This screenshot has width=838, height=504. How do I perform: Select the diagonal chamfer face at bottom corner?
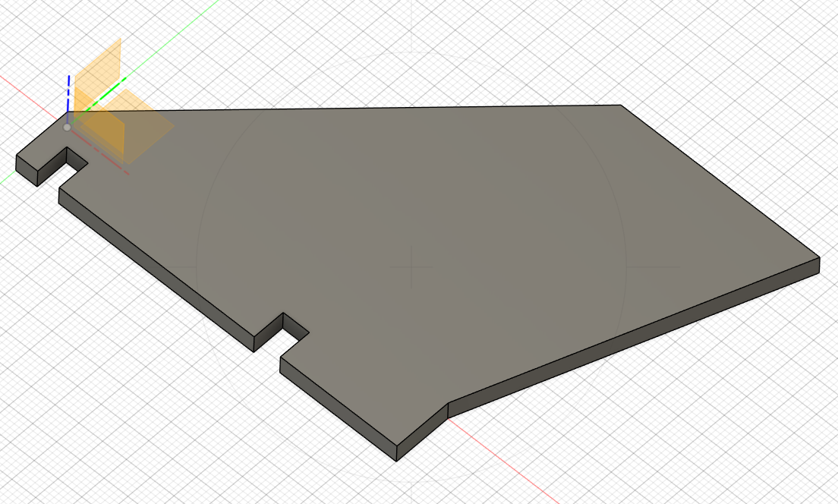[422, 433]
